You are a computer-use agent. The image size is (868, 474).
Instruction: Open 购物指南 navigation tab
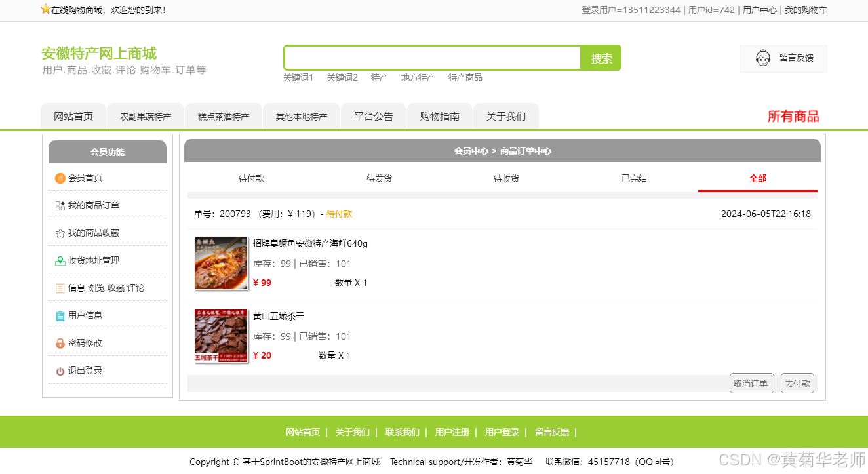(x=440, y=116)
